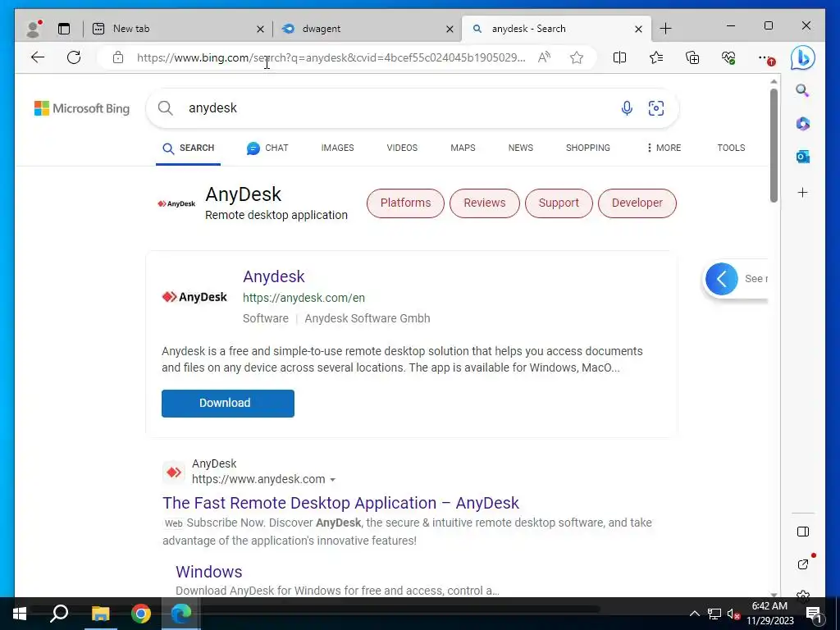
Task: Open a new browser tab
Action: point(665,29)
